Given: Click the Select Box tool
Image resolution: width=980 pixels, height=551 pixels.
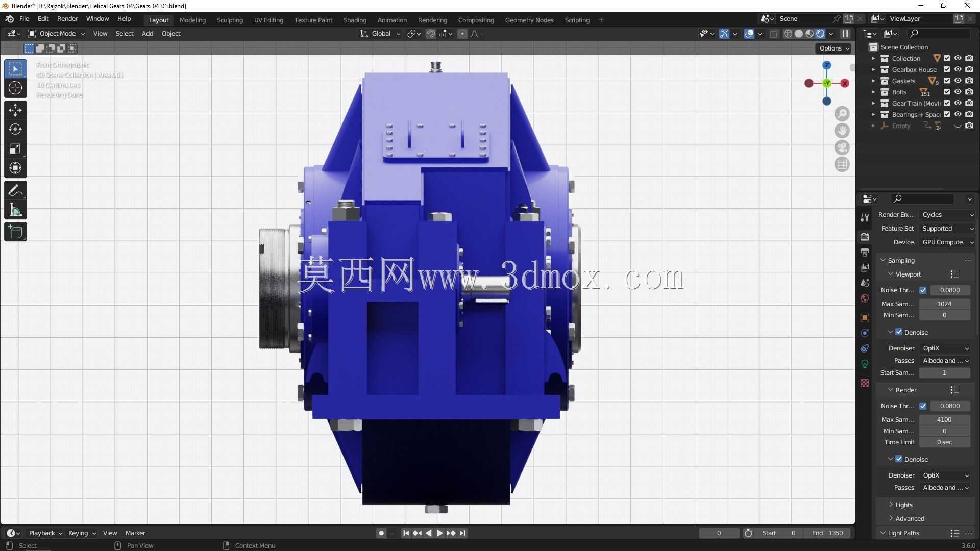Looking at the screenshot, I should point(15,68).
